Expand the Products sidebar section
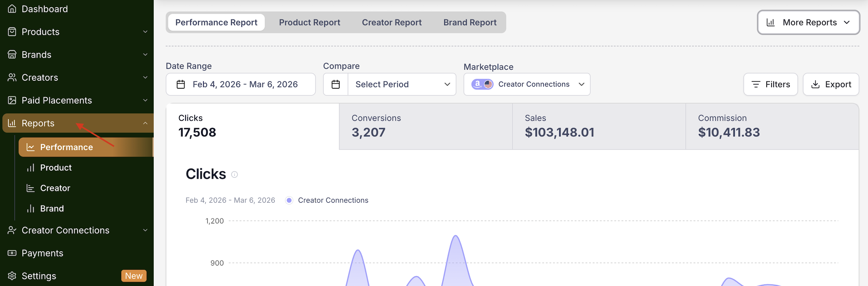 [x=145, y=32]
